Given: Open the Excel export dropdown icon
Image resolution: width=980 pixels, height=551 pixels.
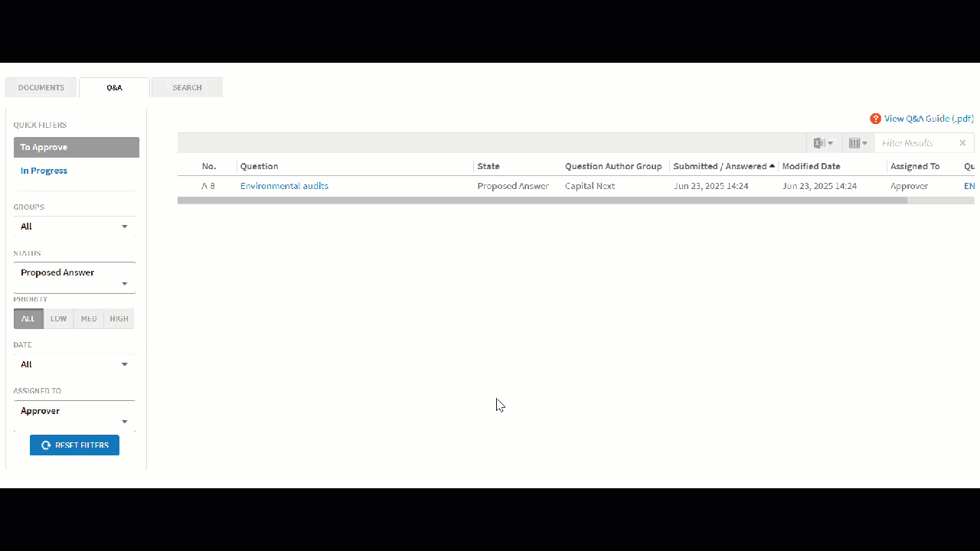Looking at the screenshot, I should point(823,143).
